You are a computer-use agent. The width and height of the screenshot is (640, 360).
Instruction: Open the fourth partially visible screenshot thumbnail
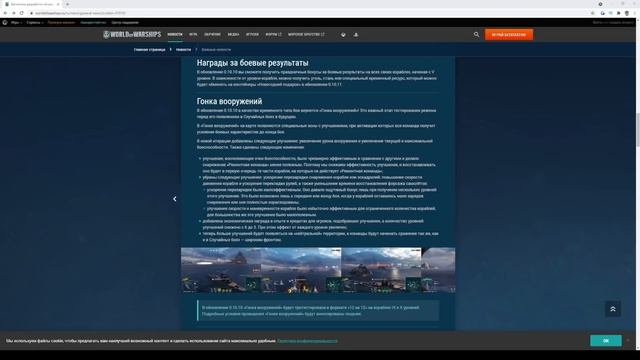[438, 270]
